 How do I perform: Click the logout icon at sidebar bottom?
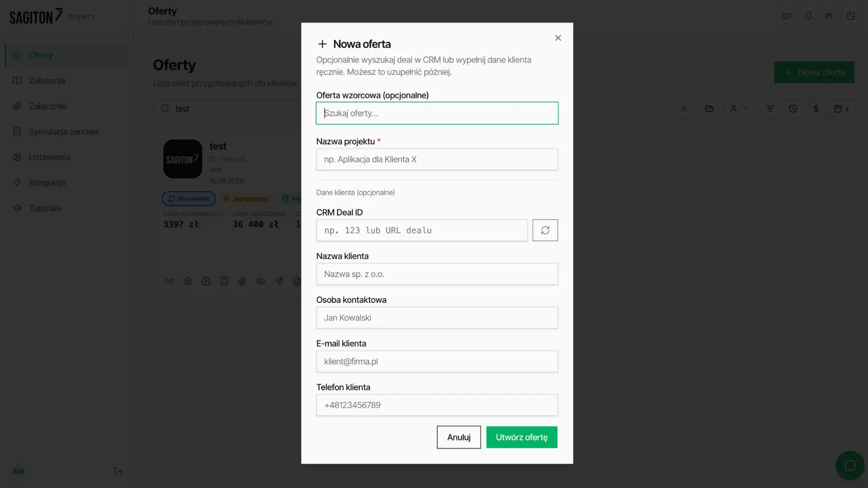[x=118, y=472]
